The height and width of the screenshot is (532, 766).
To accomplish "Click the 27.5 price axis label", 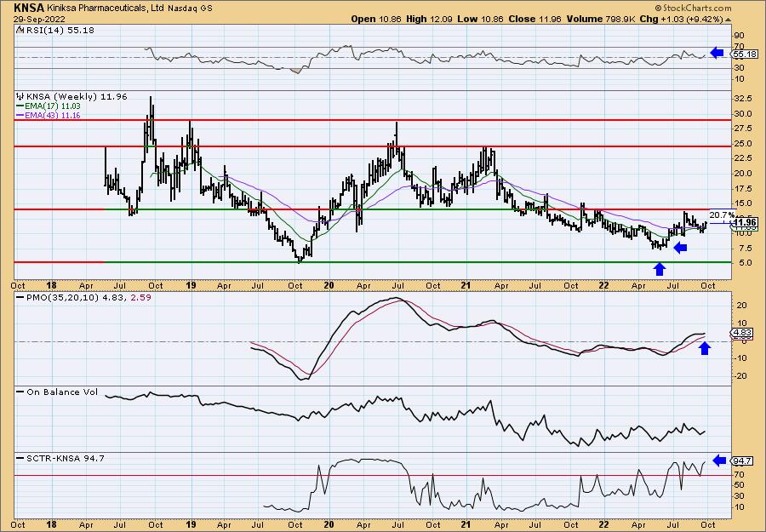I will tap(743, 129).
